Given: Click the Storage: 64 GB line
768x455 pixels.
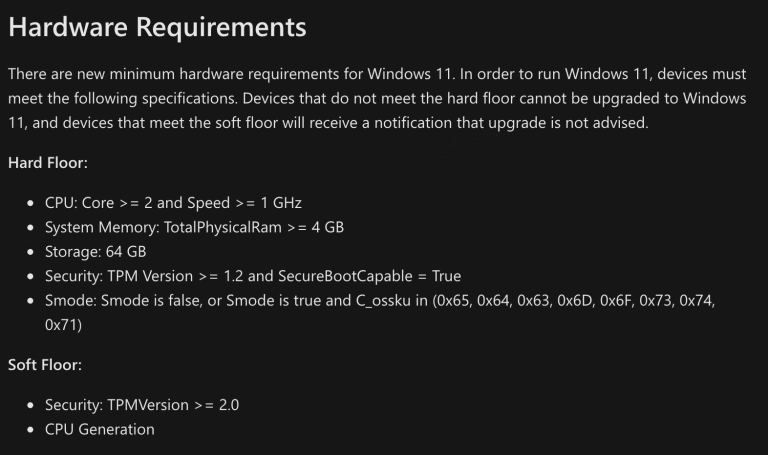Looking at the screenshot, I should coord(96,252).
